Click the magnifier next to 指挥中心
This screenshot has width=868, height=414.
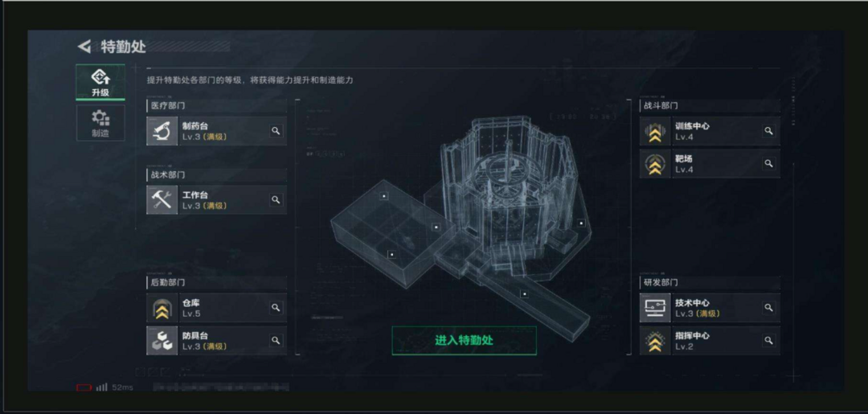pos(768,340)
